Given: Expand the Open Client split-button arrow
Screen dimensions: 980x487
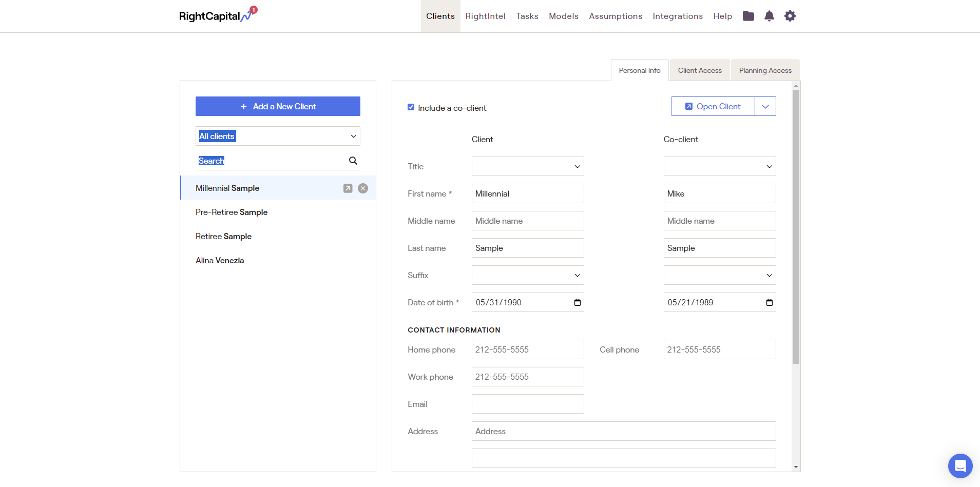Looking at the screenshot, I should [x=765, y=106].
